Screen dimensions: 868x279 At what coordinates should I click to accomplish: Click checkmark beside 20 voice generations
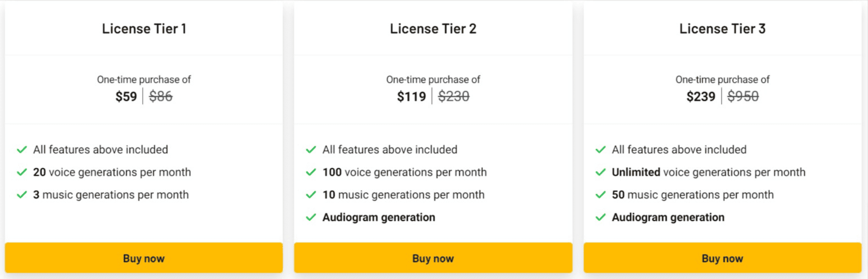pos(22,172)
